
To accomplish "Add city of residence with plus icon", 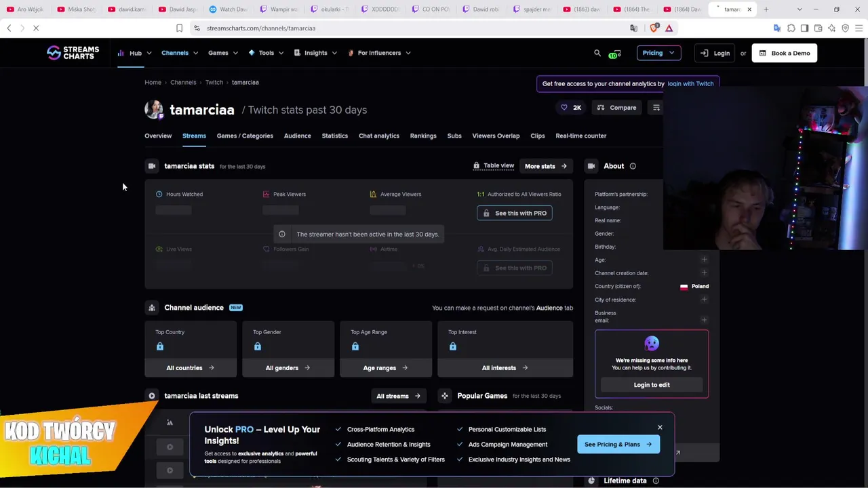I will 704,300.
